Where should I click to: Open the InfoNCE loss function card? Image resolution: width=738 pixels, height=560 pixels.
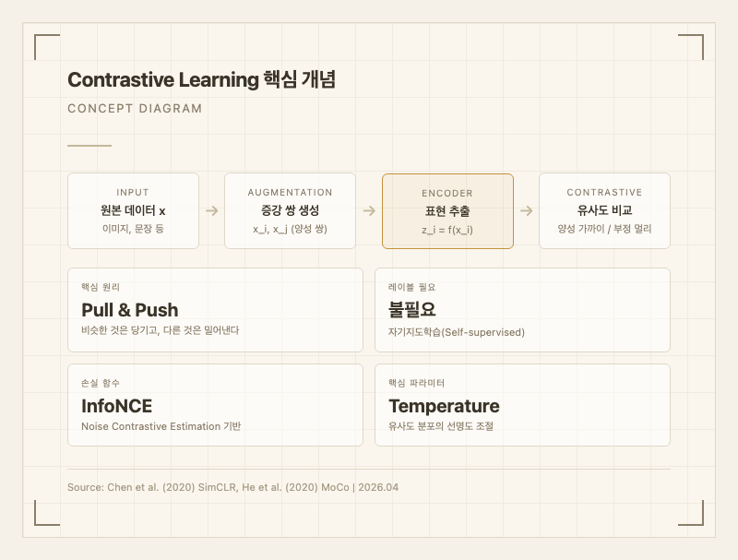tap(215, 405)
